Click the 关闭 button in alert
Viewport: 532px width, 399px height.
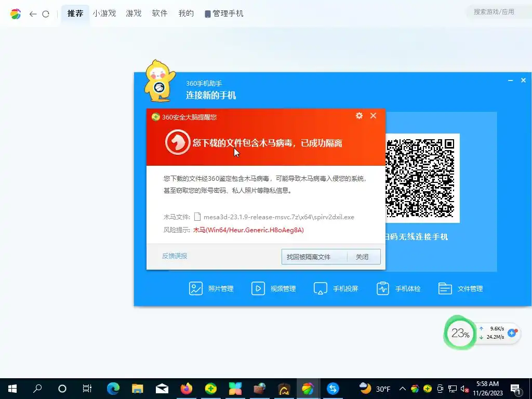(x=362, y=257)
